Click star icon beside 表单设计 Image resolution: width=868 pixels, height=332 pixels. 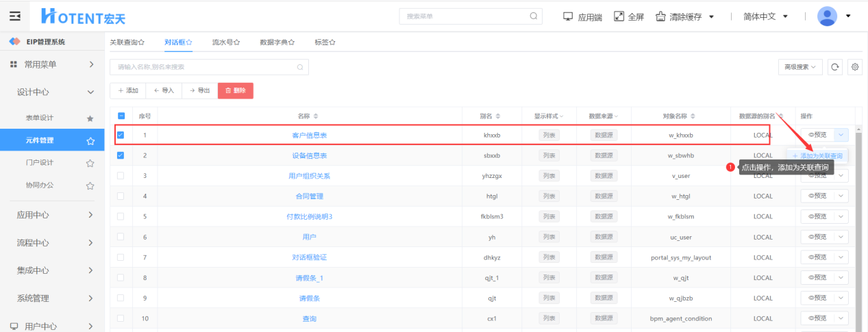90,118
